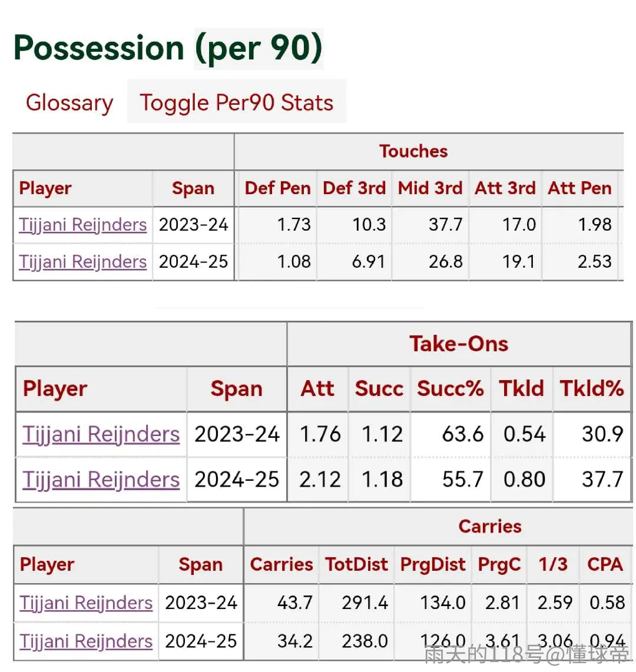
Task: Sort Take-Ons table by Tkld% column
Action: click(592, 389)
